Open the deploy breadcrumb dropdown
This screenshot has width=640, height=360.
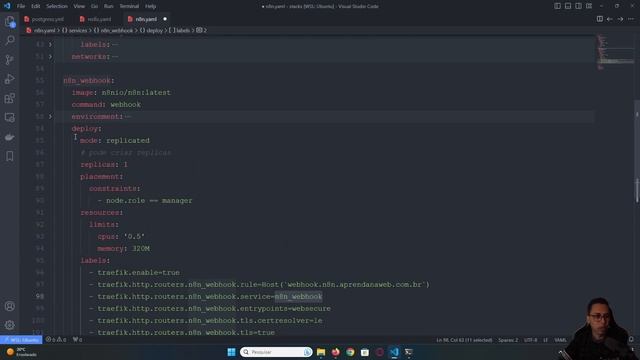151,30
